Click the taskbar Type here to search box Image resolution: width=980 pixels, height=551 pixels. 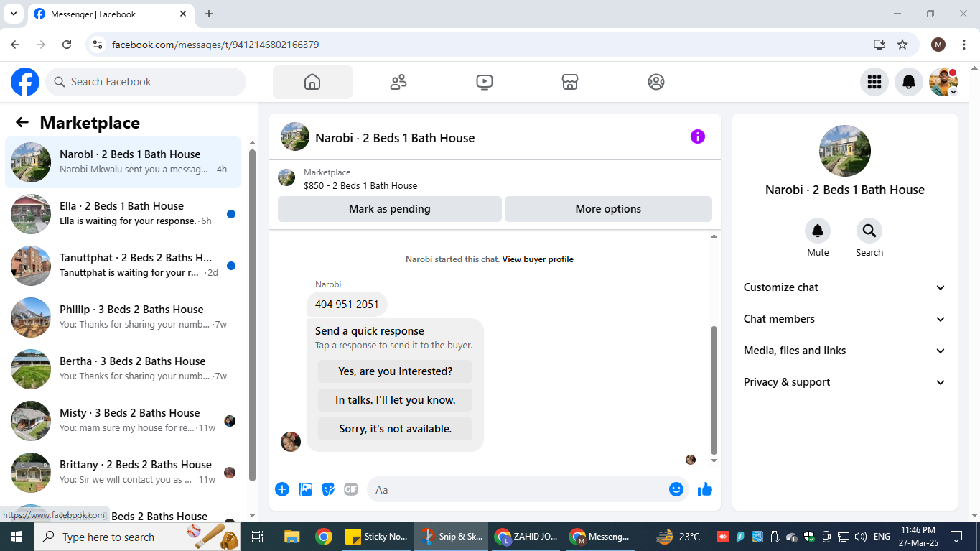click(137, 537)
